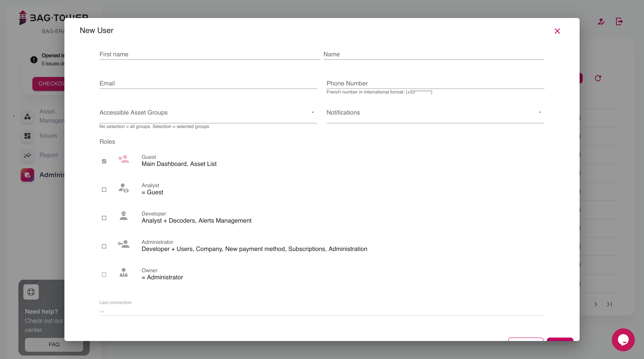Click the Phone Number field
The image size is (644, 359).
435,84
